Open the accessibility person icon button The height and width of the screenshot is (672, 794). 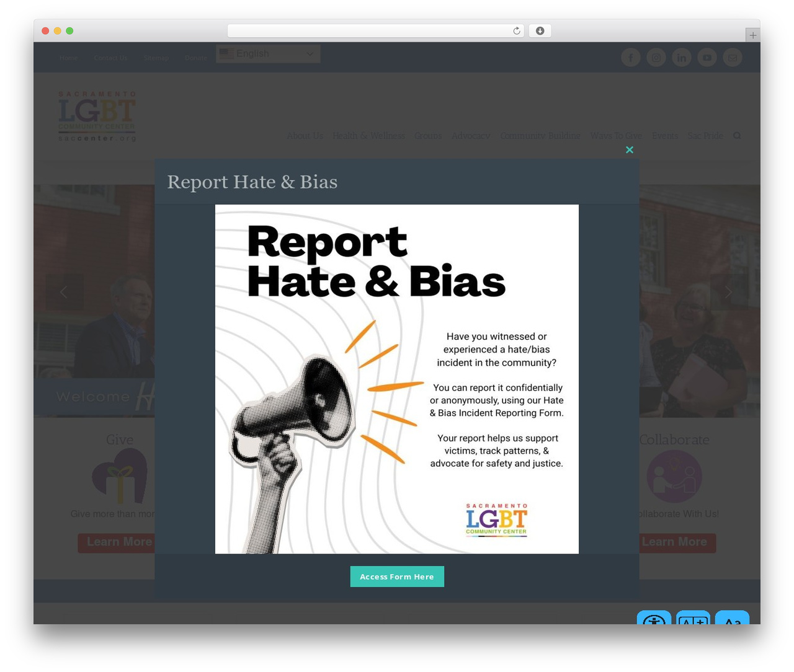[x=654, y=617]
